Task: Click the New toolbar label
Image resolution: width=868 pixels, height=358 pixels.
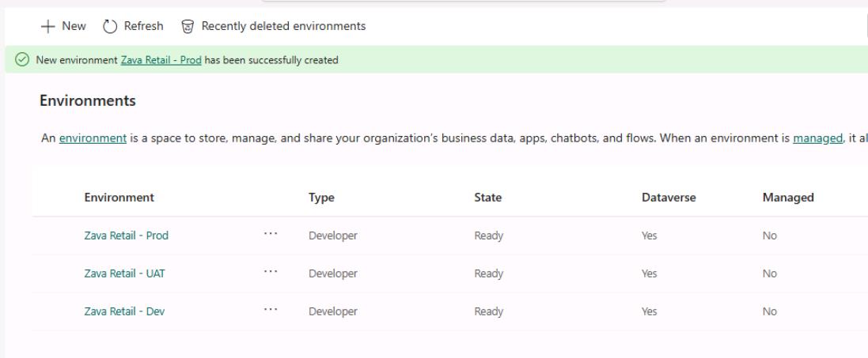Action: point(74,26)
